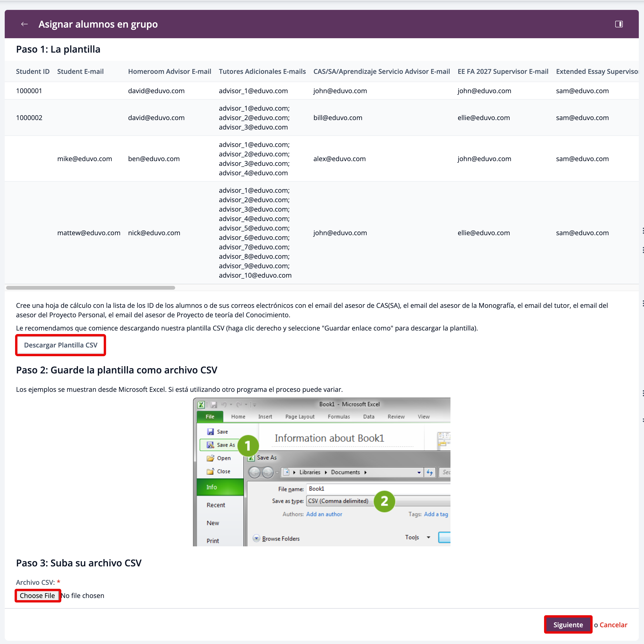Image resolution: width=644 pixels, height=644 pixels.
Task: Download the CSV template with Descargar Plantilla CSV
Action: pyautogui.click(x=61, y=345)
